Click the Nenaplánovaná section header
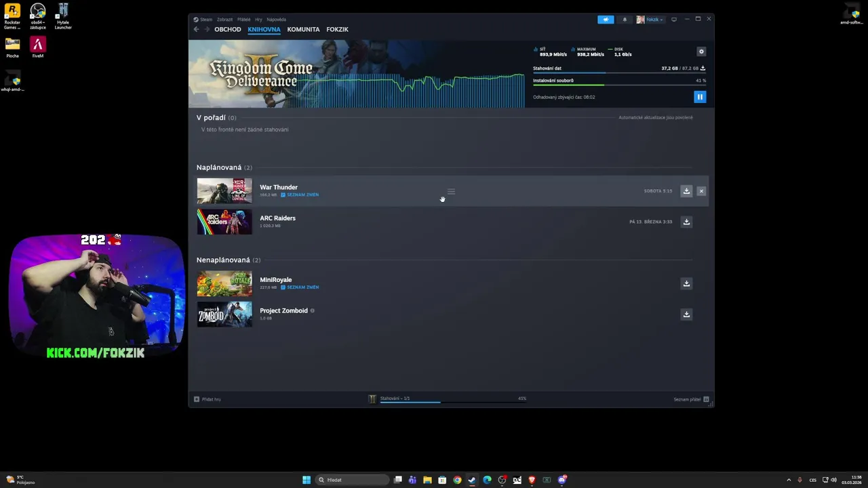This screenshot has height=488, width=868. (228, 260)
